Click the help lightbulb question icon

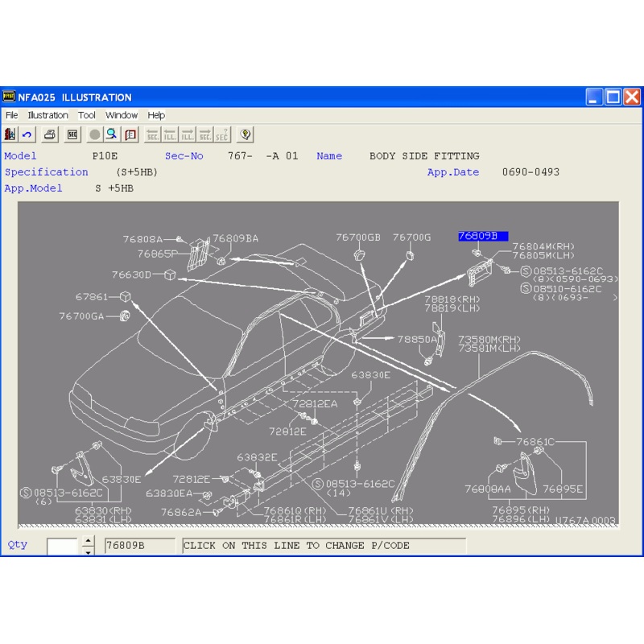coord(246,134)
